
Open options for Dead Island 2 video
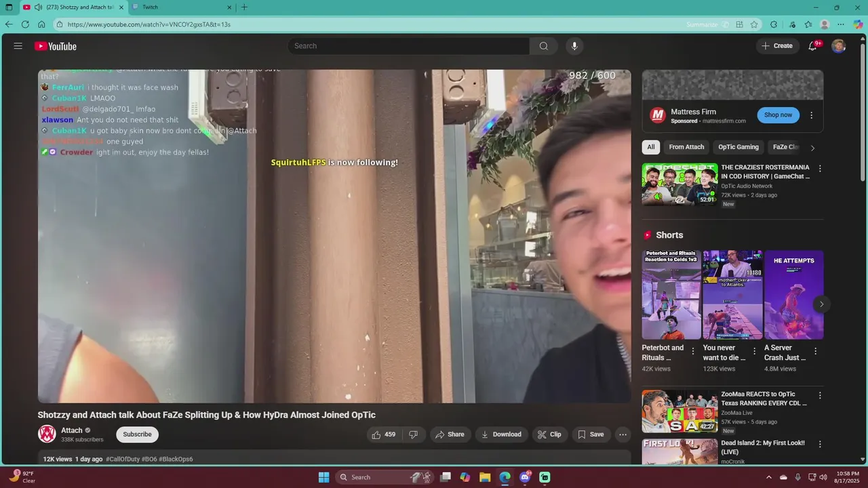click(x=820, y=445)
